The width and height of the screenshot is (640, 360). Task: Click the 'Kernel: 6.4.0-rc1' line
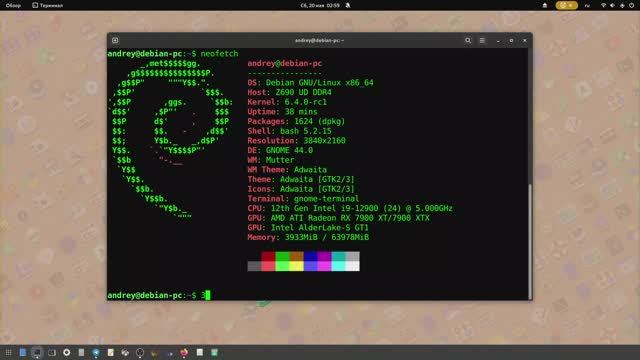coord(287,102)
